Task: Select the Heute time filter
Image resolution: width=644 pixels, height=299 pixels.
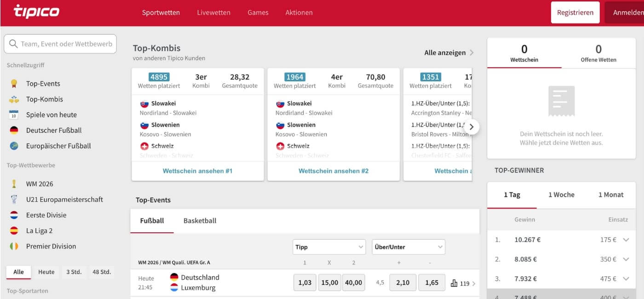Action: click(x=46, y=272)
